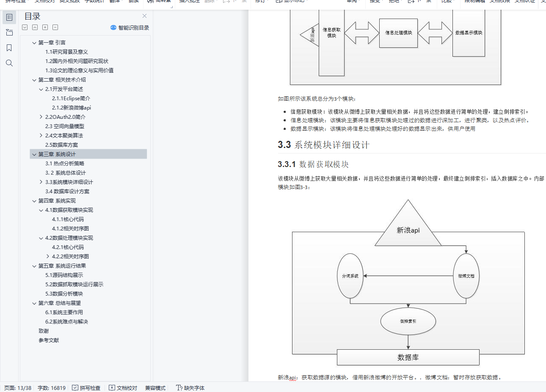Jump to 2.1.1Eclipse简介
Image resolution: width=546 pixels, height=392 pixels.
(71, 99)
